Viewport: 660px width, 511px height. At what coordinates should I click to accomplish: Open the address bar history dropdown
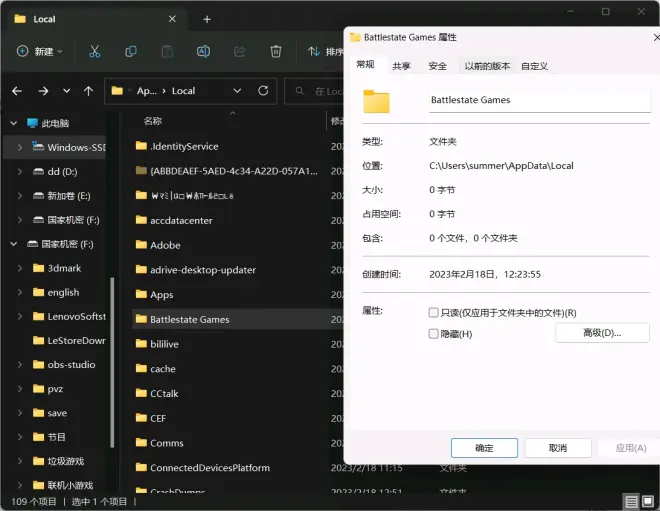tap(238, 90)
